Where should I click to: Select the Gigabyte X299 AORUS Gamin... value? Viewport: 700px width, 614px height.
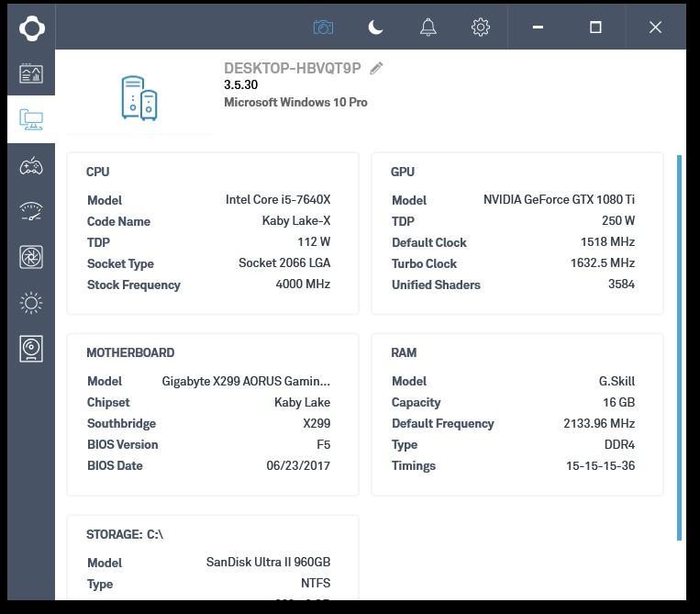(x=246, y=382)
